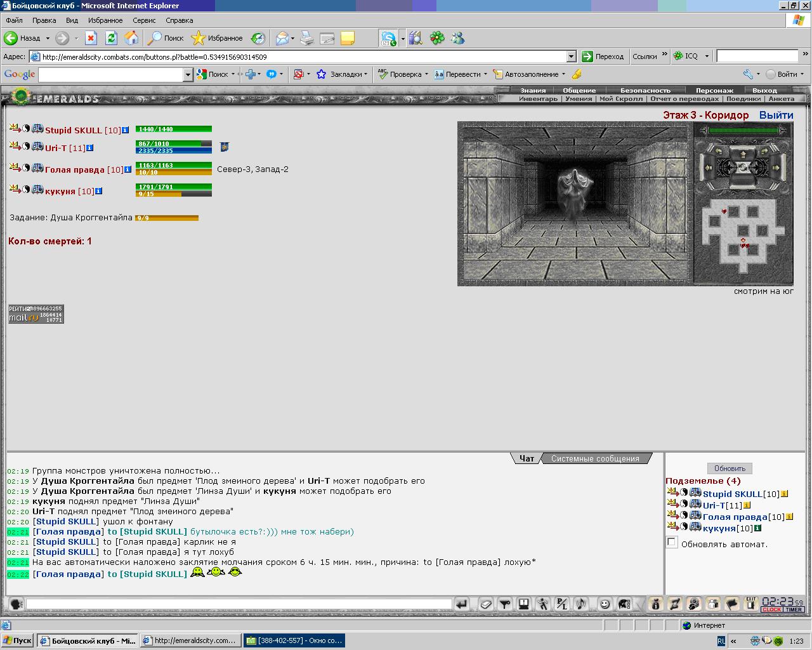Click Uri-T name in the Подземелье player list
This screenshot has width=812, height=650.
click(714, 505)
